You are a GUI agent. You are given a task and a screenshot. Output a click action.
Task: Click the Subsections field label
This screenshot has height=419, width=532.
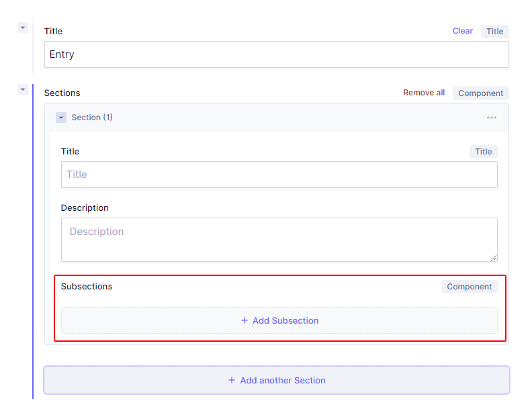(87, 286)
